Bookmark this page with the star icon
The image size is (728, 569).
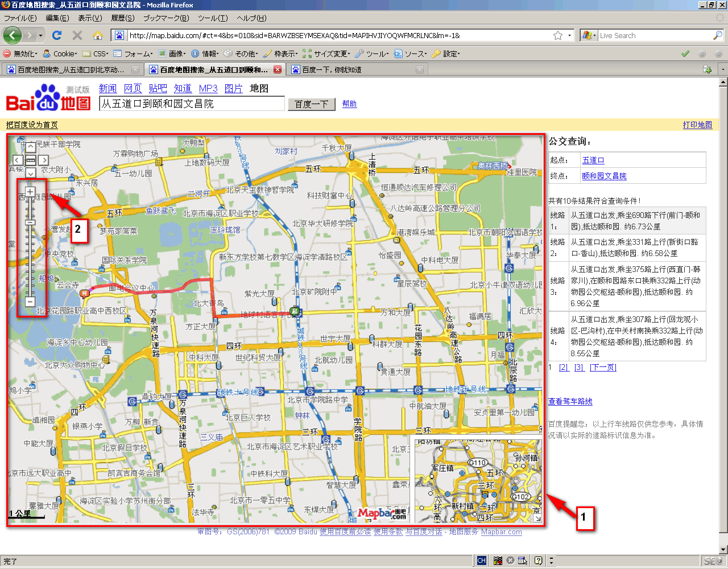click(x=558, y=35)
